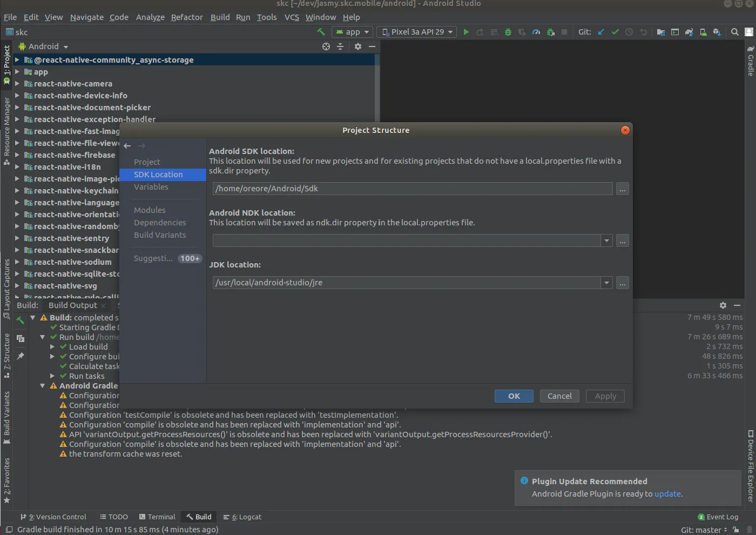The image size is (756, 535).
Task: Open the user account avatar icon
Action: click(x=749, y=32)
